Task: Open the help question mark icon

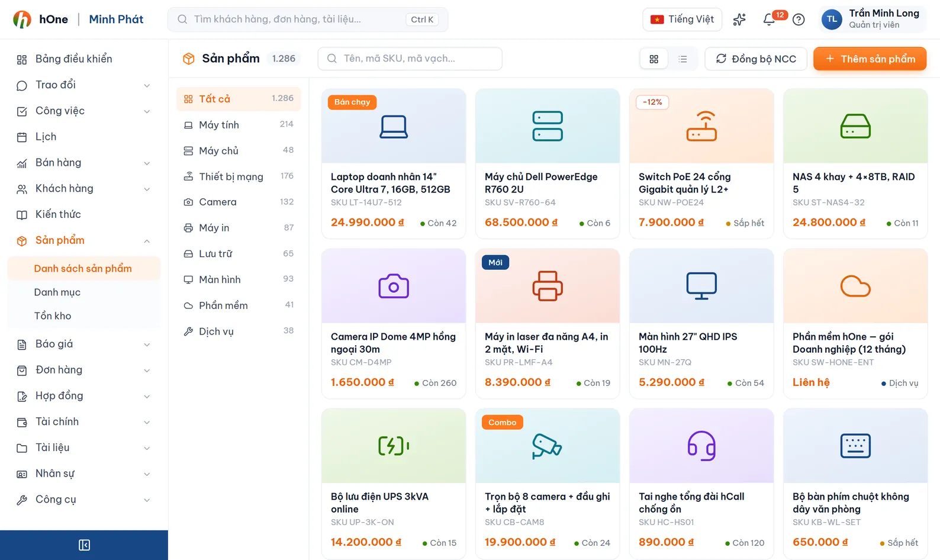Action: point(799,20)
